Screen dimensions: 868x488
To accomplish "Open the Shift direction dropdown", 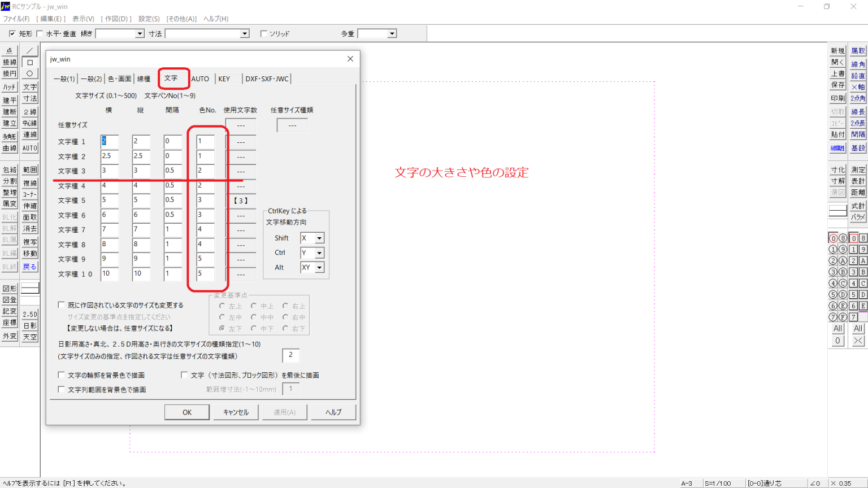I will click(319, 238).
